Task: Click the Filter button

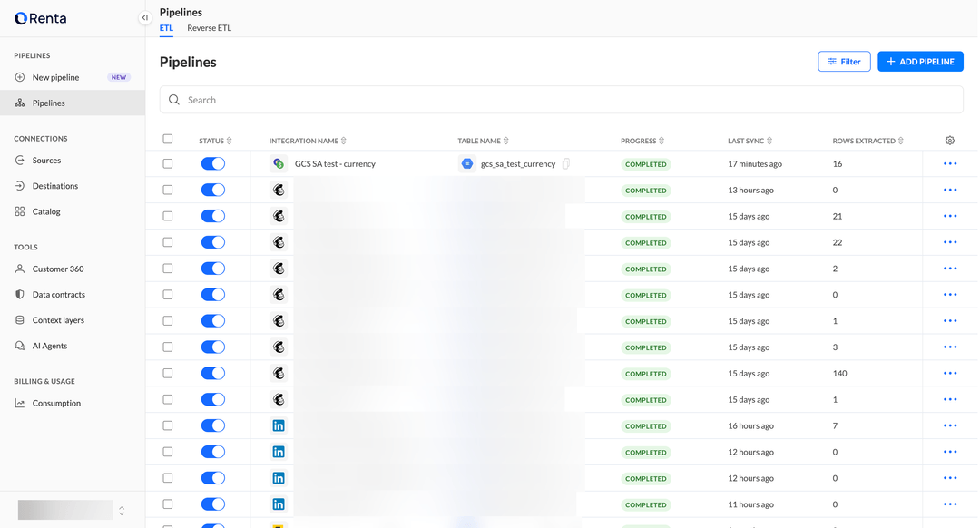Action: point(845,61)
